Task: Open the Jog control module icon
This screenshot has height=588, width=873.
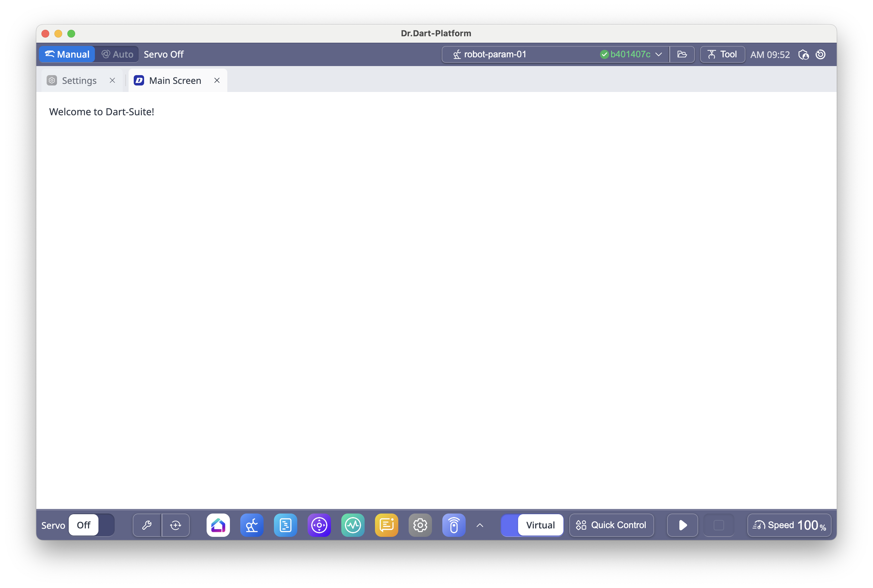Action: 319,525
